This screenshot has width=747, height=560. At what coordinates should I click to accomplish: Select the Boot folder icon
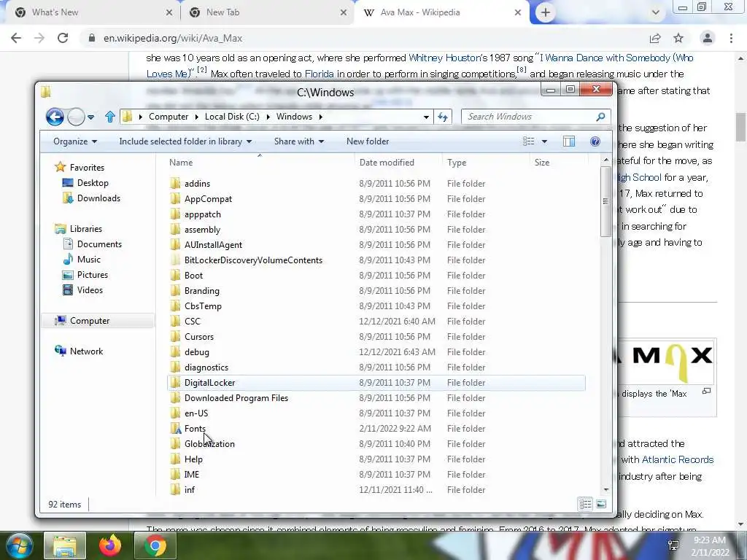coord(175,275)
